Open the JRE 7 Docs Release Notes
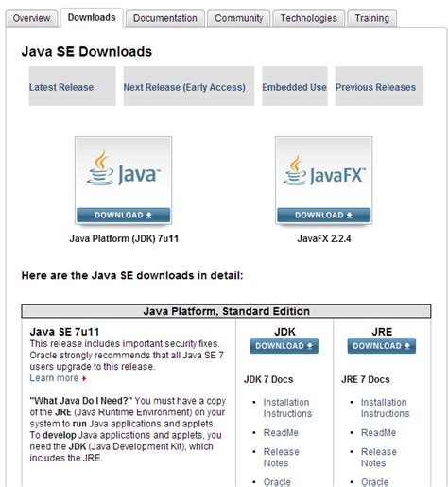Image resolution: width=448 pixels, height=487 pixels. pos(379,458)
